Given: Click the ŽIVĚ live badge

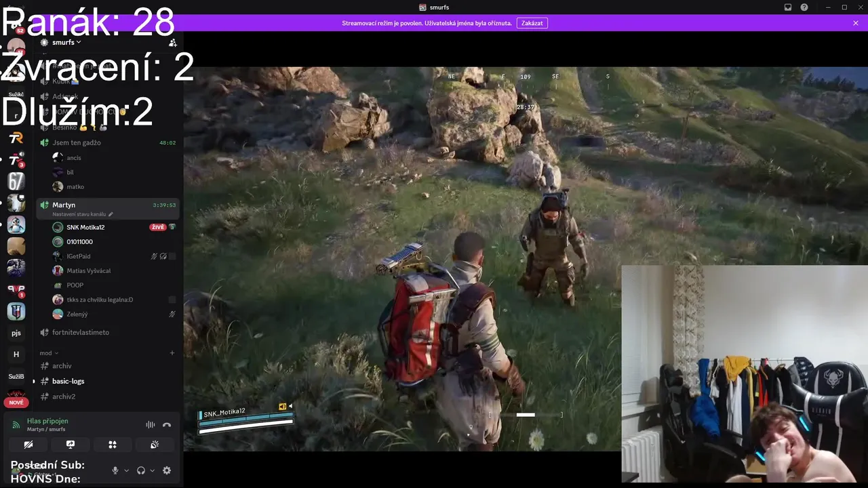Looking at the screenshot, I should click(x=158, y=227).
